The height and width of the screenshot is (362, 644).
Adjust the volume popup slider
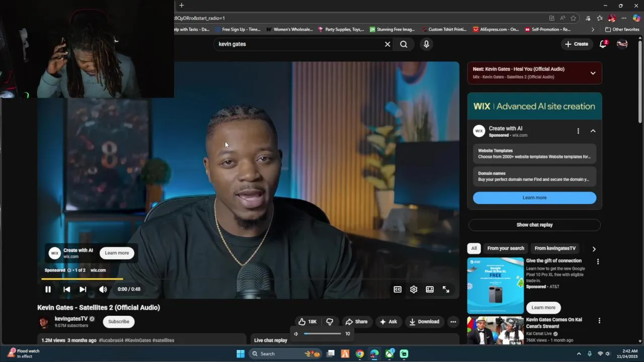point(323,333)
